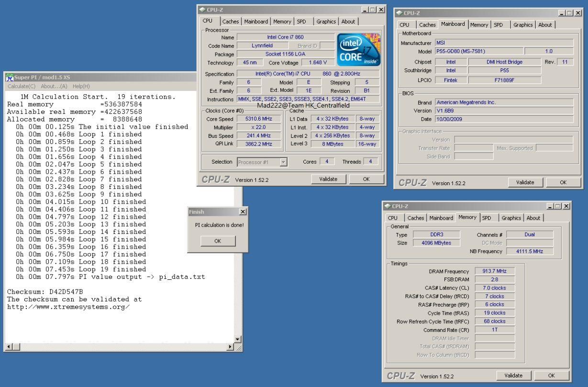Click Validate in the CPU-tab window
588x387 pixels.
click(x=328, y=179)
